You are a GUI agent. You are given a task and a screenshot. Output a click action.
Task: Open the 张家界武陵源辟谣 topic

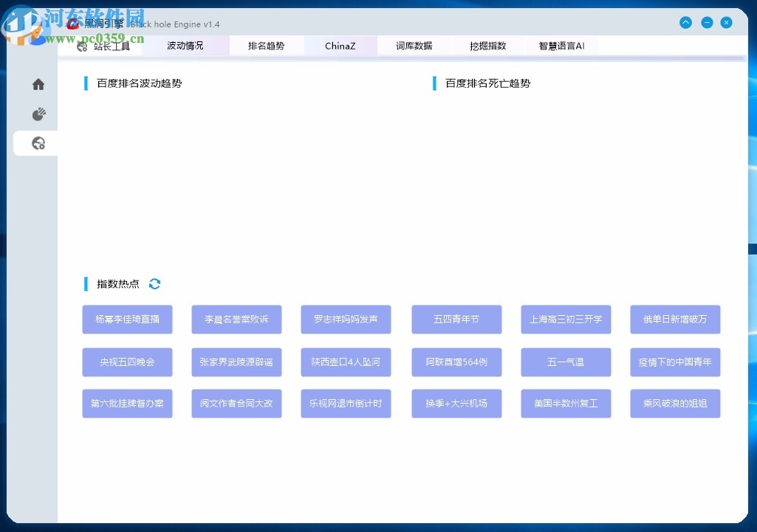pyautogui.click(x=236, y=362)
